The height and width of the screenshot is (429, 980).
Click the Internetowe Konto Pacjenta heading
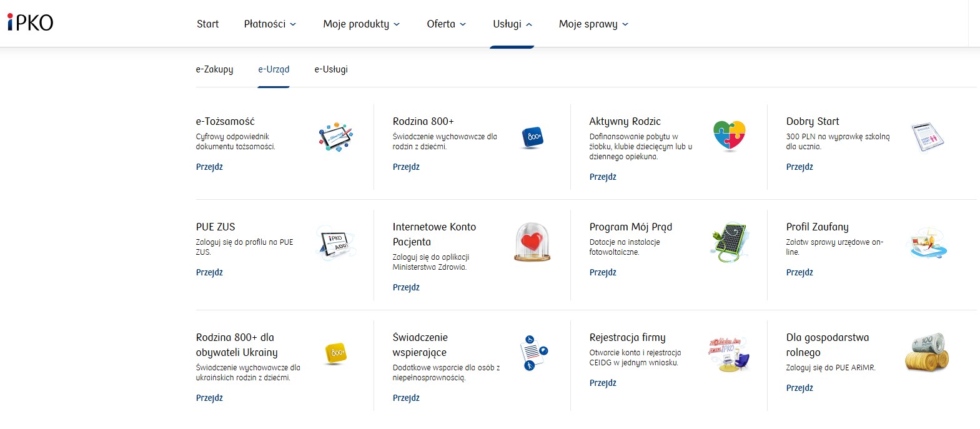(x=434, y=234)
